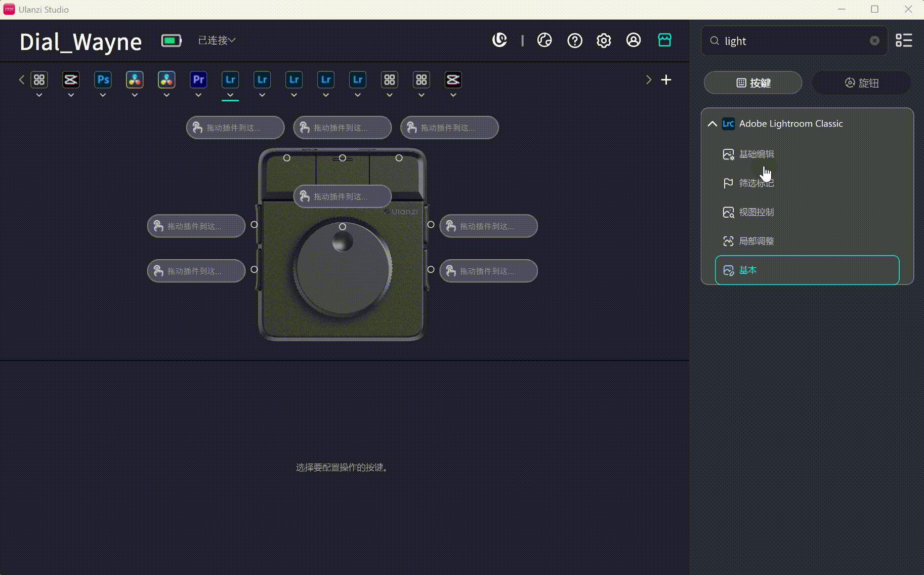The width and height of the screenshot is (924, 575).
Task: Select the Premiere Pro profile icon
Action: (198, 79)
